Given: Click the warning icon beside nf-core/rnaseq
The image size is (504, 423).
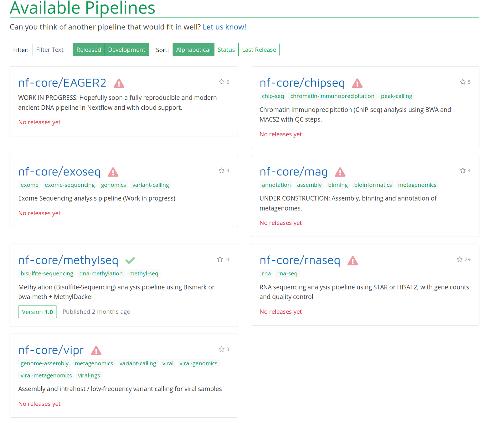Looking at the screenshot, I should [353, 261].
